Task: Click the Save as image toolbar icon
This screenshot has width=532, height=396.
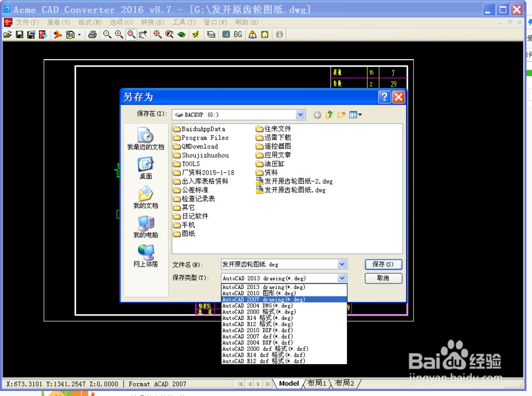Action: (x=31, y=35)
